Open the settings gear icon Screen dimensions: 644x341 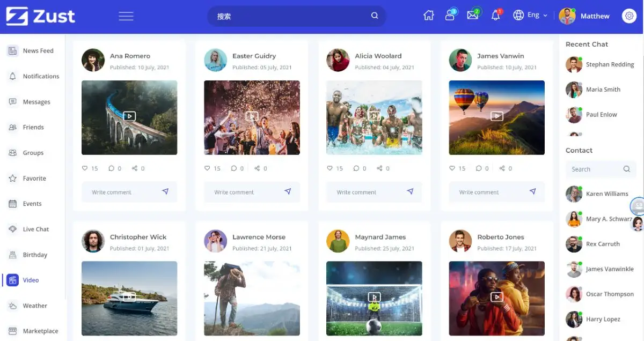click(628, 16)
